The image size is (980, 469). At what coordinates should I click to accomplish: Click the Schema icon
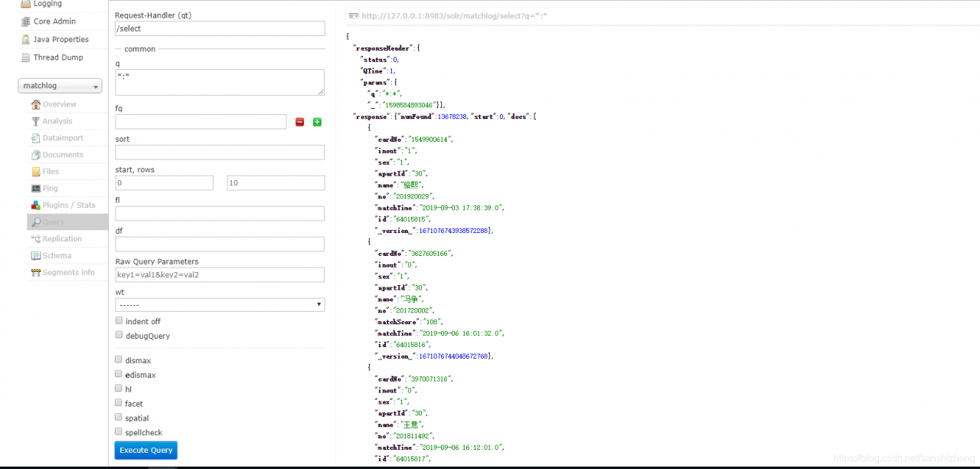[36, 256]
